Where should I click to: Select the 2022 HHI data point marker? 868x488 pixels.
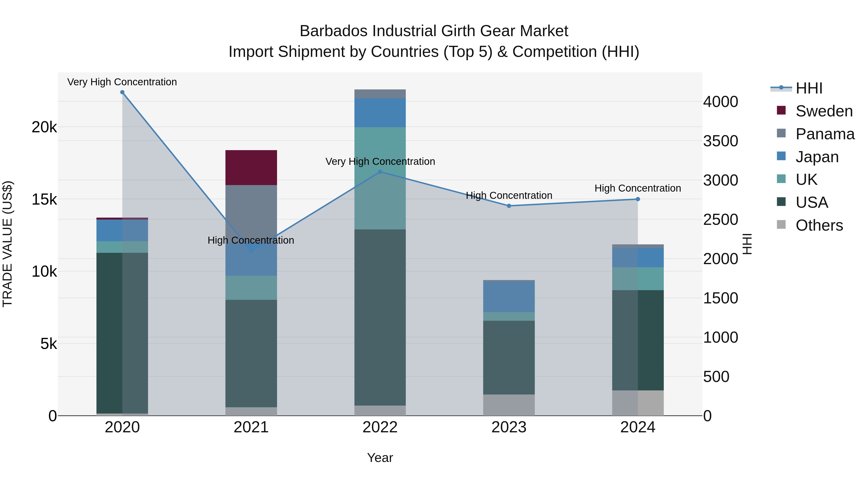380,172
